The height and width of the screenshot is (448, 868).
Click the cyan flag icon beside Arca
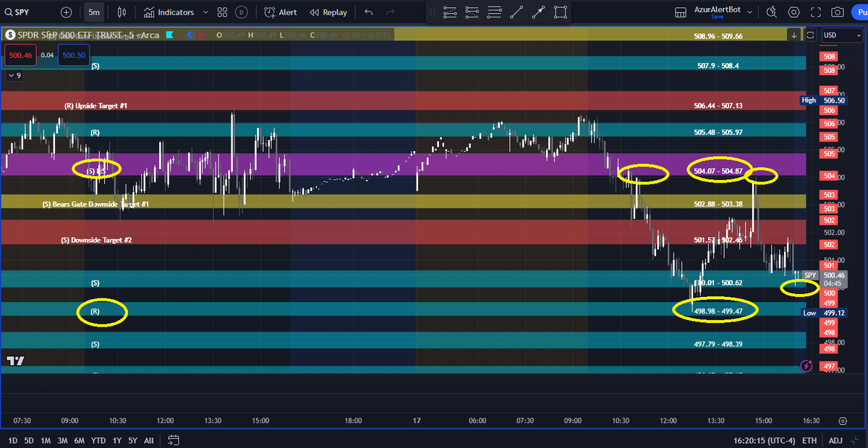(x=170, y=35)
